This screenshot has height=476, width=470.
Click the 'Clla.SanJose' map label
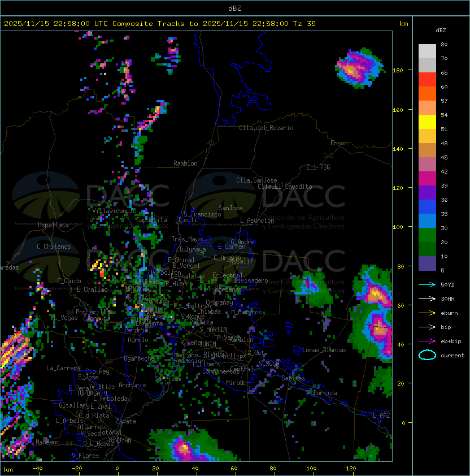click(256, 180)
